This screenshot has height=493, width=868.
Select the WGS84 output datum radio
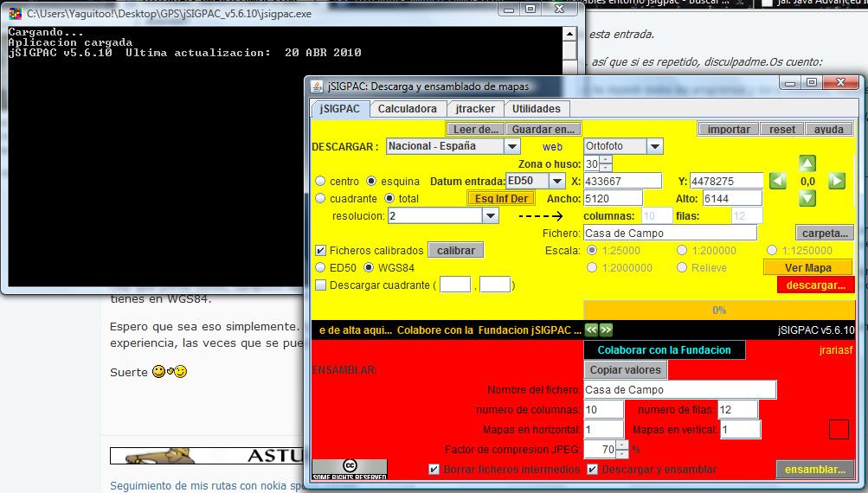tap(369, 267)
